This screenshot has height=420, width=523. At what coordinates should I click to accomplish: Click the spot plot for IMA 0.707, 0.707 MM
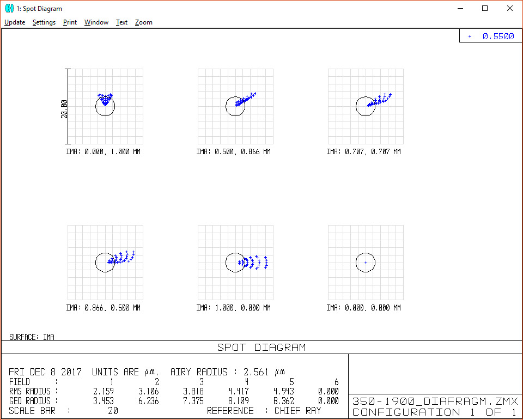pyautogui.click(x=366, y=106)
